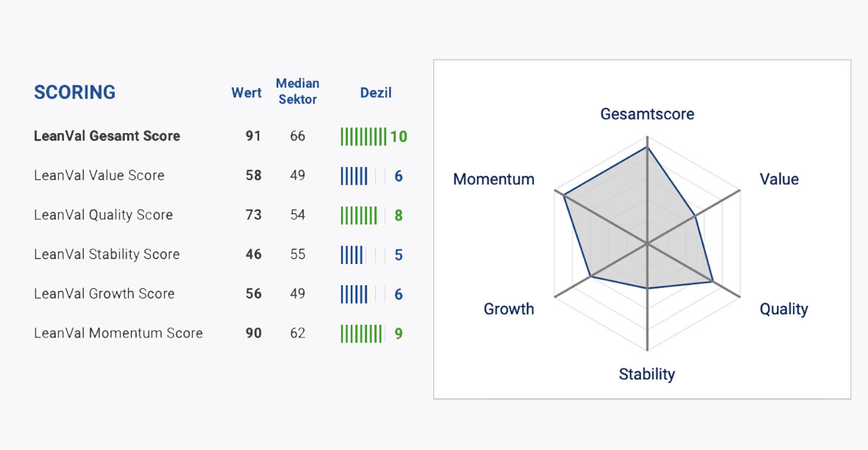Click the SCORING section heading
The height and width of the screenshot is (450, 868).
(x=75, y=93)
